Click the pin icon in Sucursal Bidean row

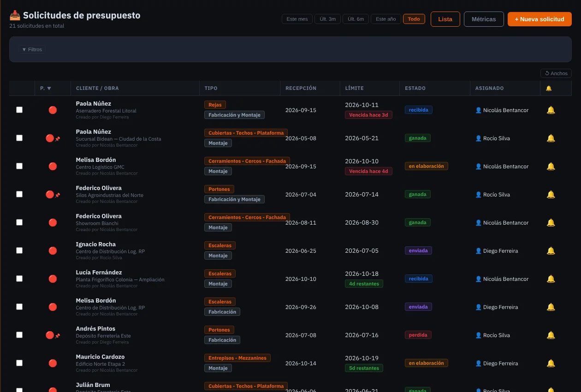click(58, 139)
